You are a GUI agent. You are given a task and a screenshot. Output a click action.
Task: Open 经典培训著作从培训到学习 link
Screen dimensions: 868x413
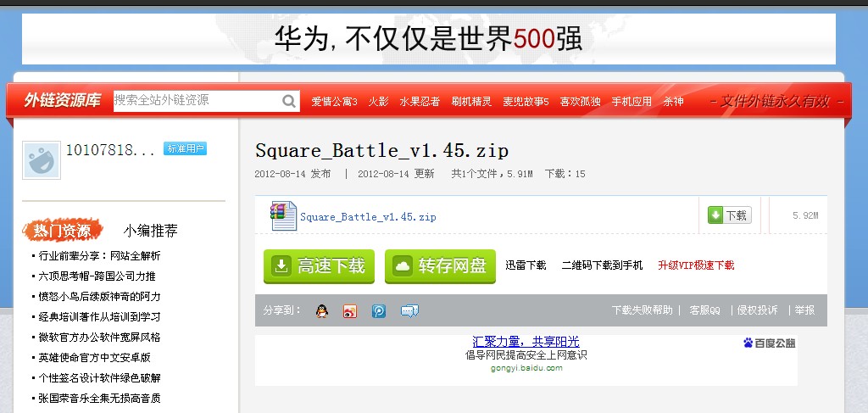point(100,317)
